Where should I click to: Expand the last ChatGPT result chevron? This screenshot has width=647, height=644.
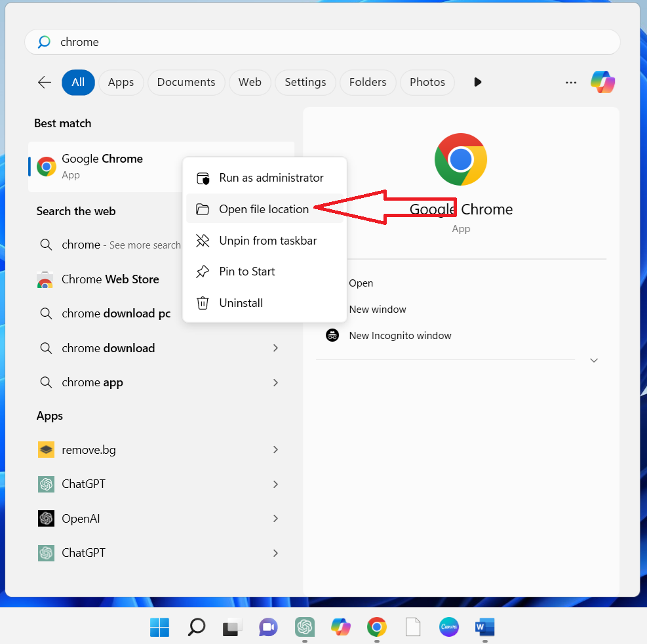[x=275, y=553]
